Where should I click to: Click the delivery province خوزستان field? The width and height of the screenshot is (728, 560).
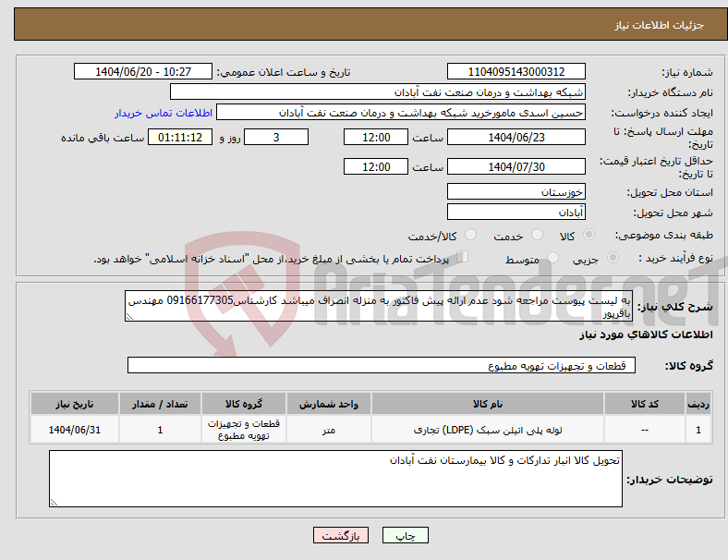516,191
